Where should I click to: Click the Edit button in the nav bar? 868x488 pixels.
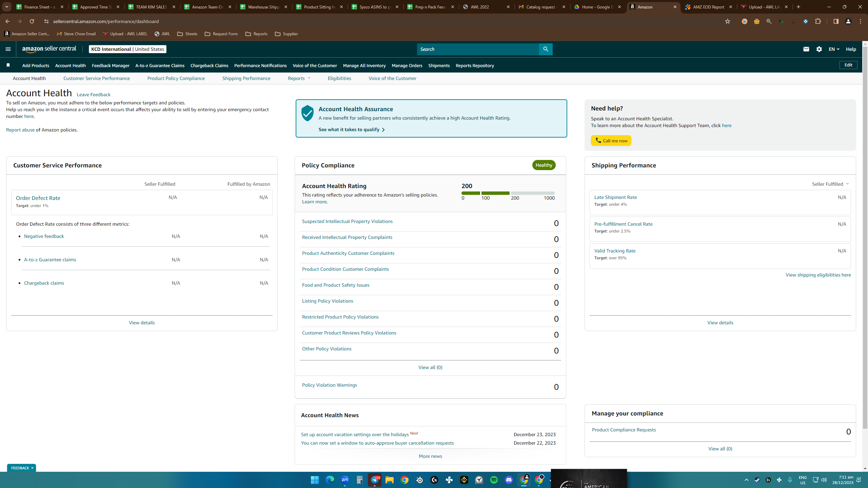848,65
